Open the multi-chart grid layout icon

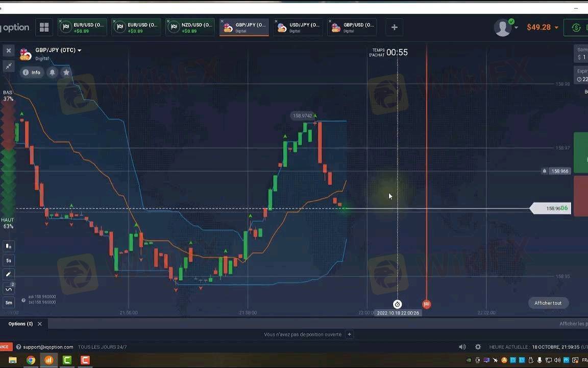(44, 28)
